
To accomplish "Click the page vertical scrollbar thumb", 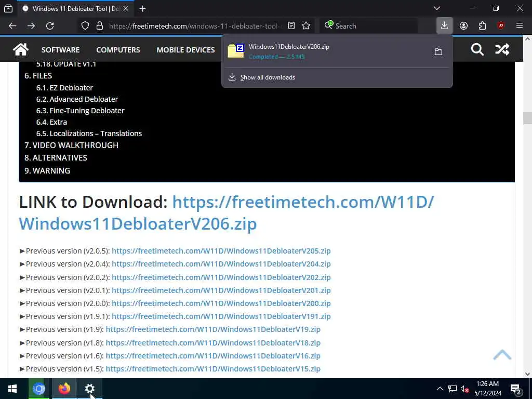I will pyautogui.click(x=527, y=118).
